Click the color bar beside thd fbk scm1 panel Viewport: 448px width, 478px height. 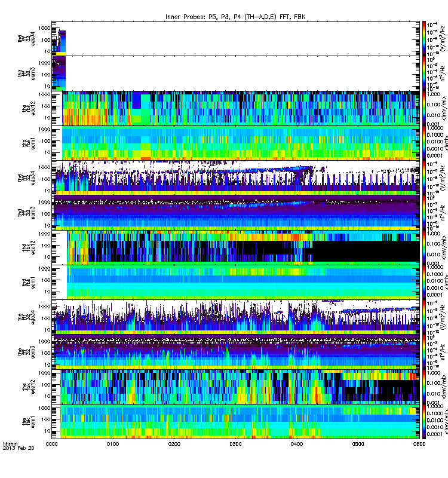424,283
